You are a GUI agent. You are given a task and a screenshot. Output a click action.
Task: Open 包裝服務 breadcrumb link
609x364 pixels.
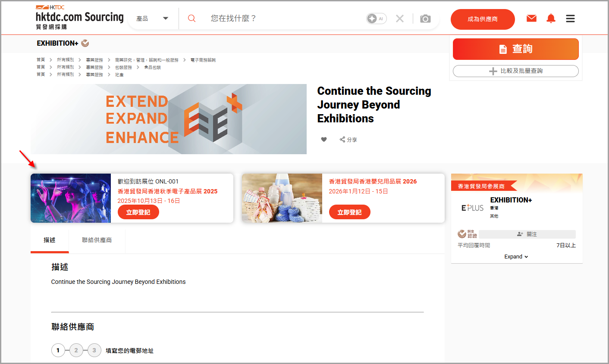[x=123, y=67]
